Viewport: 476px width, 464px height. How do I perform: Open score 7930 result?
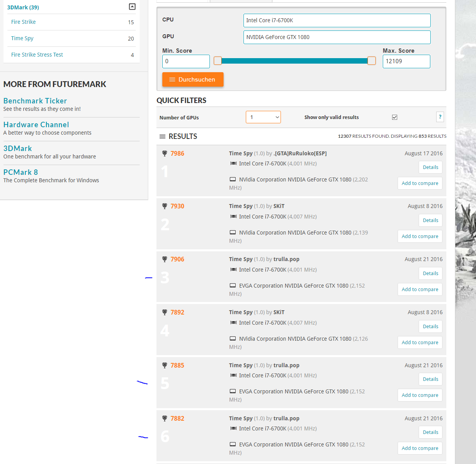pos(177,206)
